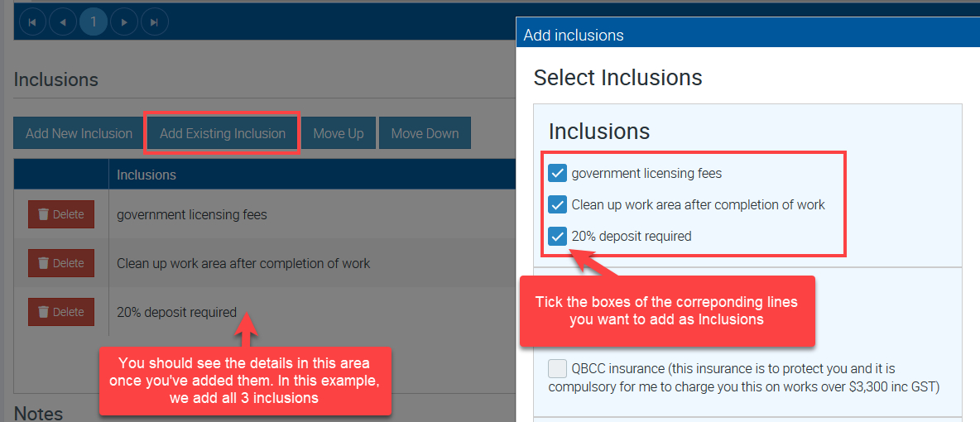Go to the next page

(x=124, y=22)
